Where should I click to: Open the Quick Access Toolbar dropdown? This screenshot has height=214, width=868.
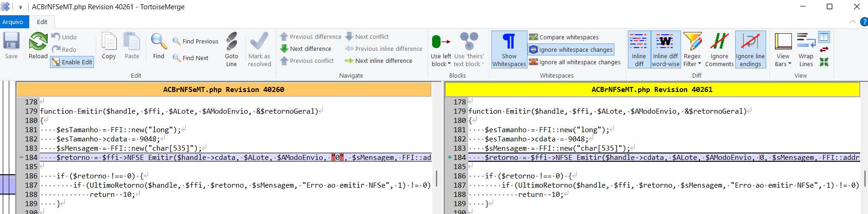(x=20, y=7)
